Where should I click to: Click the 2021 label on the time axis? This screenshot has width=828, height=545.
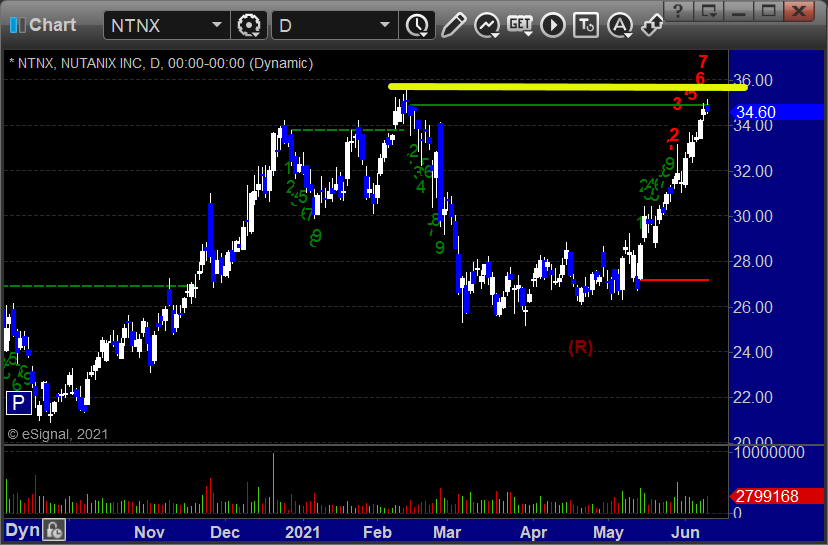tap(302, 532)
